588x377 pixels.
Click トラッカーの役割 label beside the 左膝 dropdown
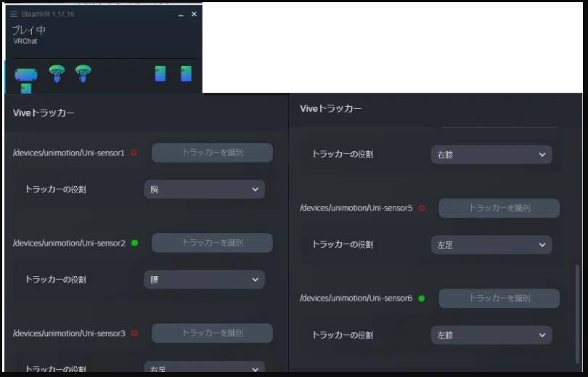[343, 335]
